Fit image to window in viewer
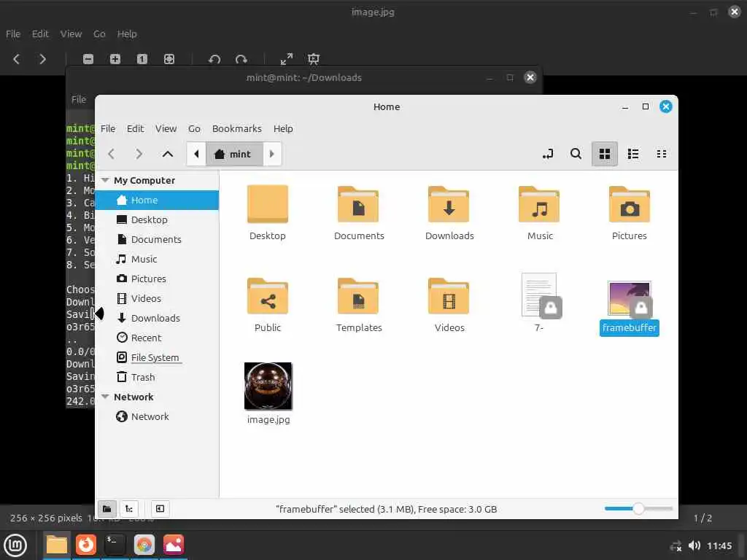The width and height of the screenshot is (747, 560). (x=169, y=59)
